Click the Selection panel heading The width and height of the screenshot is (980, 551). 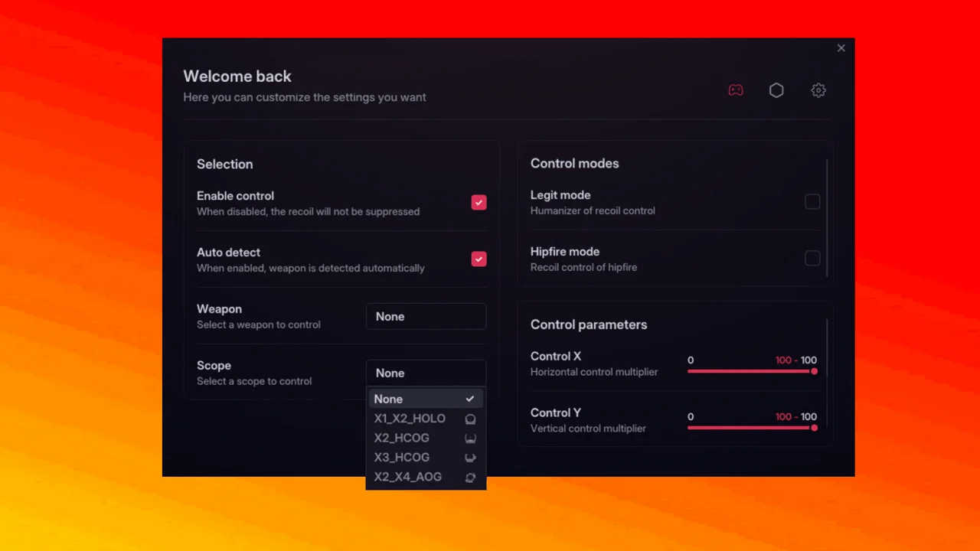pos(224,164)
